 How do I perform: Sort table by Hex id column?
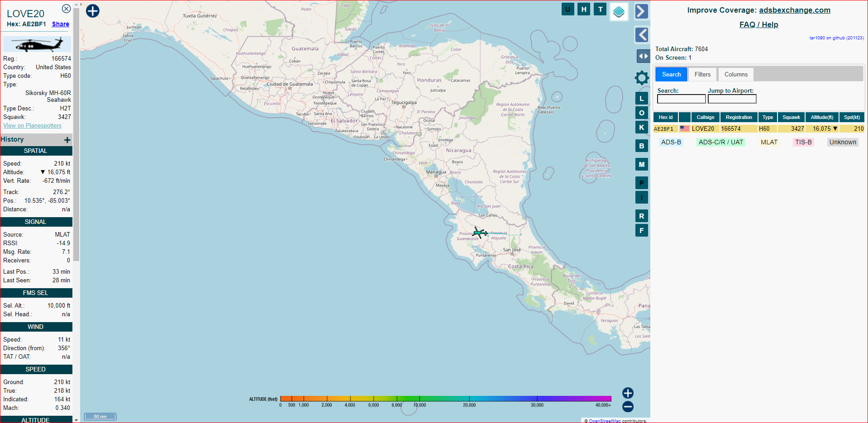[665, 118]
